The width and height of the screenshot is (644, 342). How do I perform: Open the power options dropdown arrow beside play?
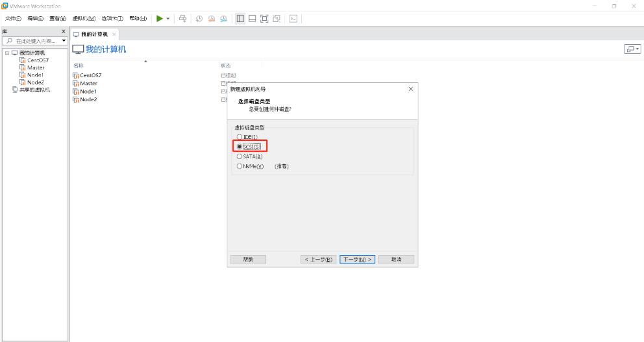click(167, 19)
